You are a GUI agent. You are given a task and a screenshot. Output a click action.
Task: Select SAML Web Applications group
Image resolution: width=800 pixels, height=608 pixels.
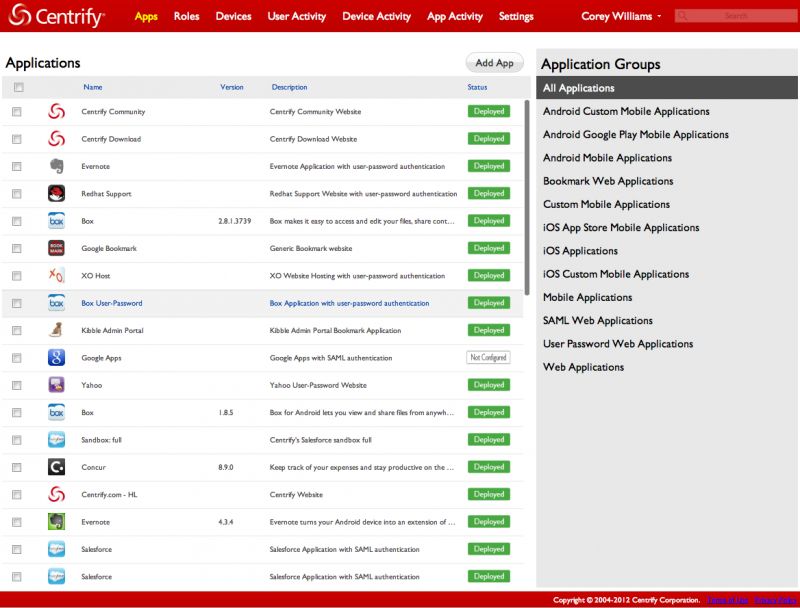point(597,320)
